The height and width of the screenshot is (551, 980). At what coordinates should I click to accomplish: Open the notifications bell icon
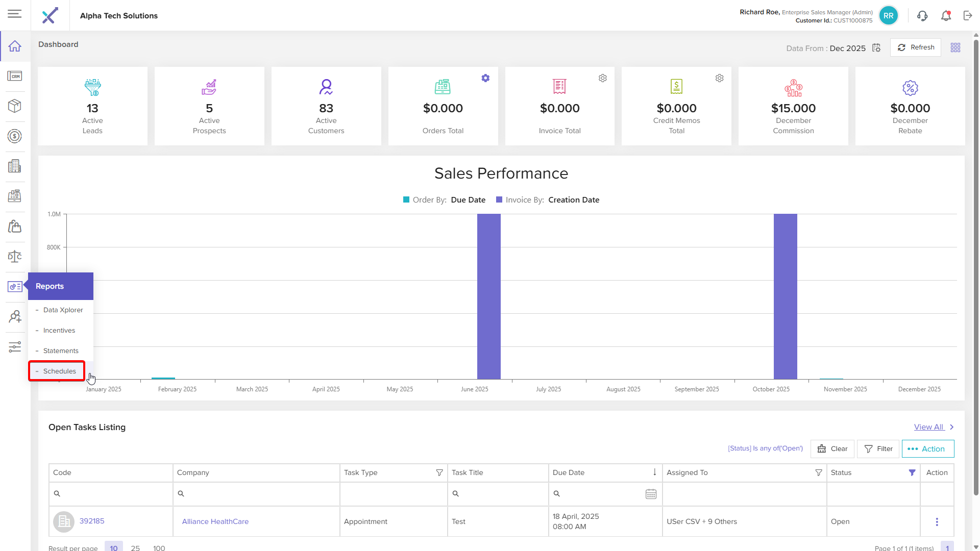pos(946,16)
